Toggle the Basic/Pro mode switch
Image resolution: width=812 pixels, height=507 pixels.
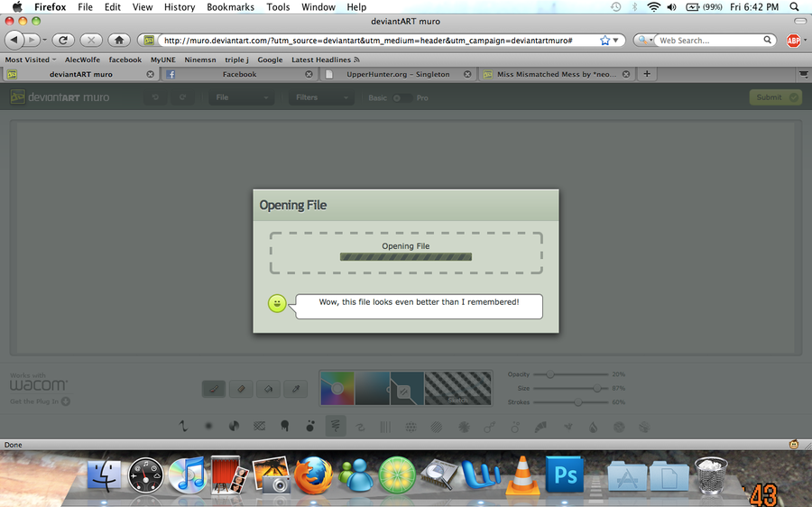(x=401, y=97)
